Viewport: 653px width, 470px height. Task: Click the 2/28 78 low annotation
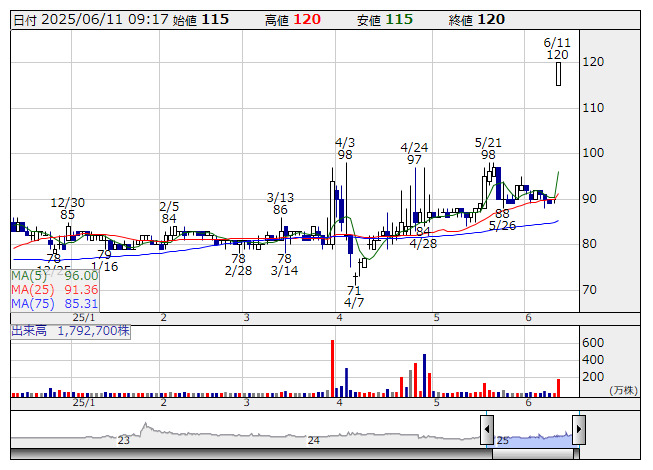[x=238, y=264]
